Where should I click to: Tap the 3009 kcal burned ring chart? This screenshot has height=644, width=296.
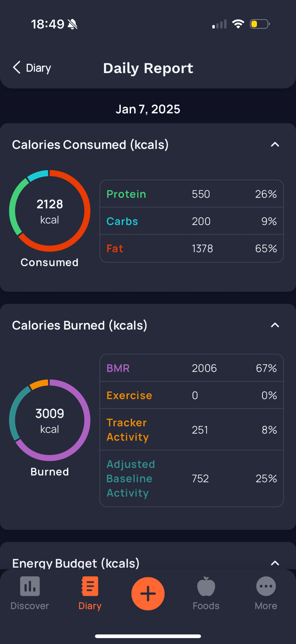click(50, 420)
